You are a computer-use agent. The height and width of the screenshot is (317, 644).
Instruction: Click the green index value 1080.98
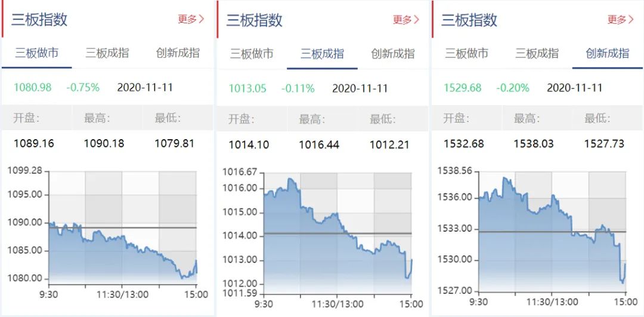point(33,87)
